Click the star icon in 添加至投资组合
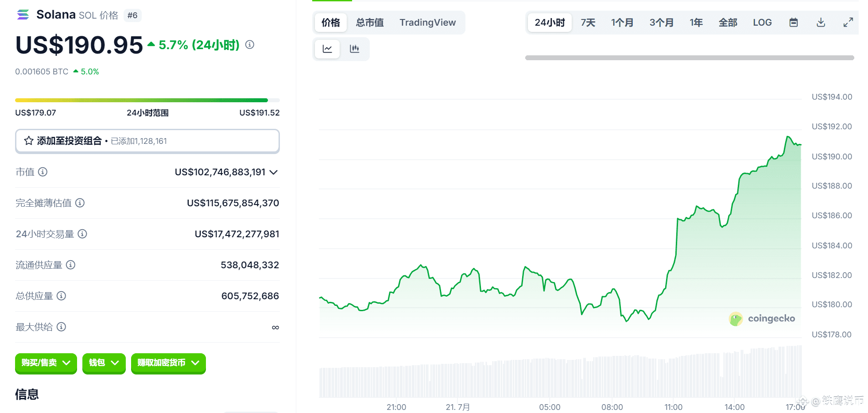Image resolution: width=868 pixels, height=413 pixels. click(x=29, y=141)
